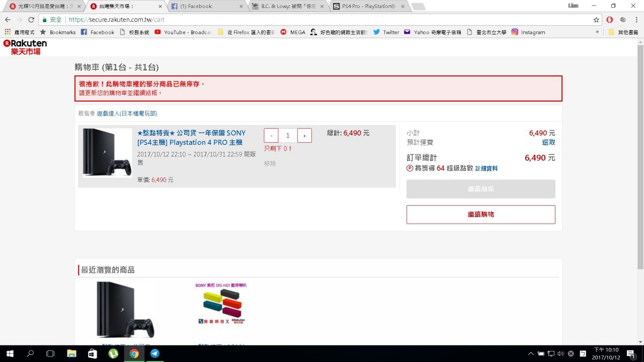Image resolution: width=644 pixels, height=362 pixels.
Task: Click 選取 to choose shipping fee
Action: click(x=548, y=142)
